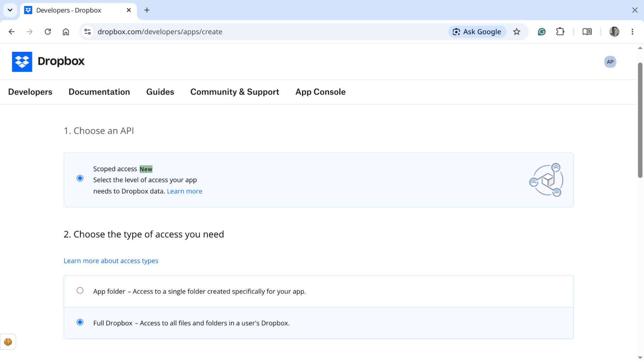
Task: Click Ask Google button
Action: point(477,32)
